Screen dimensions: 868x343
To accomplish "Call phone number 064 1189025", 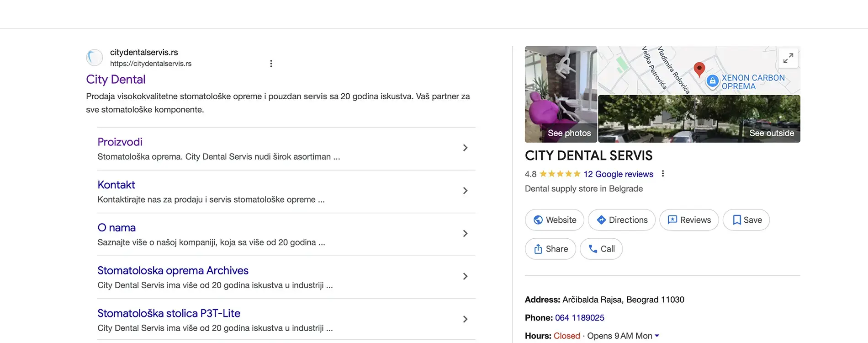I will [579, 318].
